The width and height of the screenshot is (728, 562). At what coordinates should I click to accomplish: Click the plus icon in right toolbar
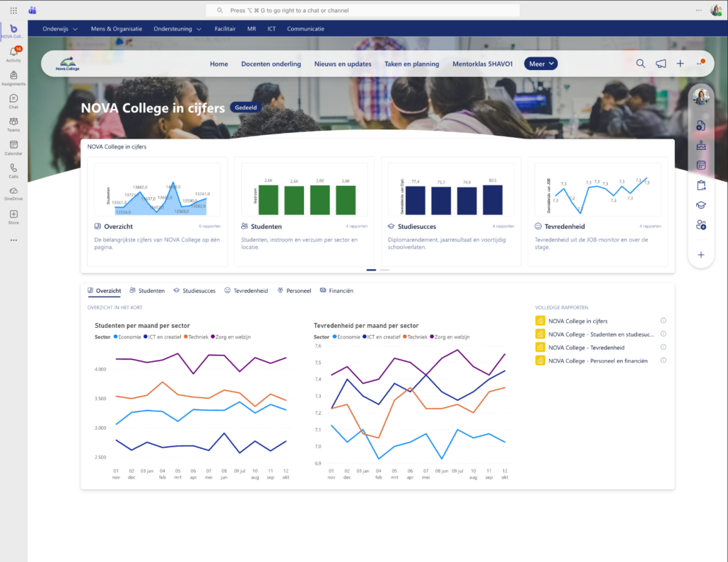[x=701, y=255]
